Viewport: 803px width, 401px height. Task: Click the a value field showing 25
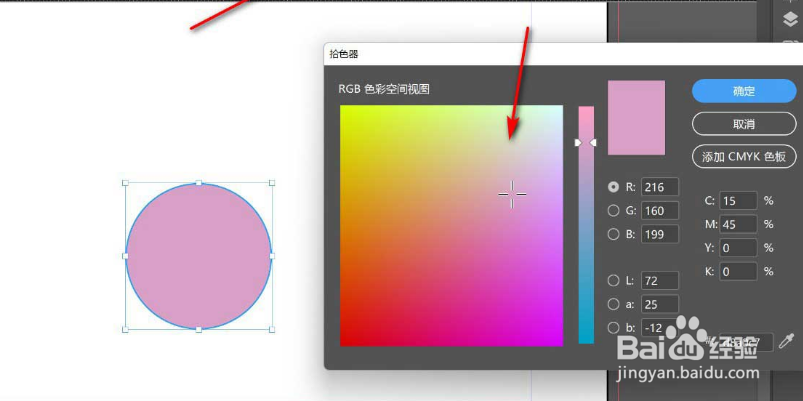click(660, 304)
